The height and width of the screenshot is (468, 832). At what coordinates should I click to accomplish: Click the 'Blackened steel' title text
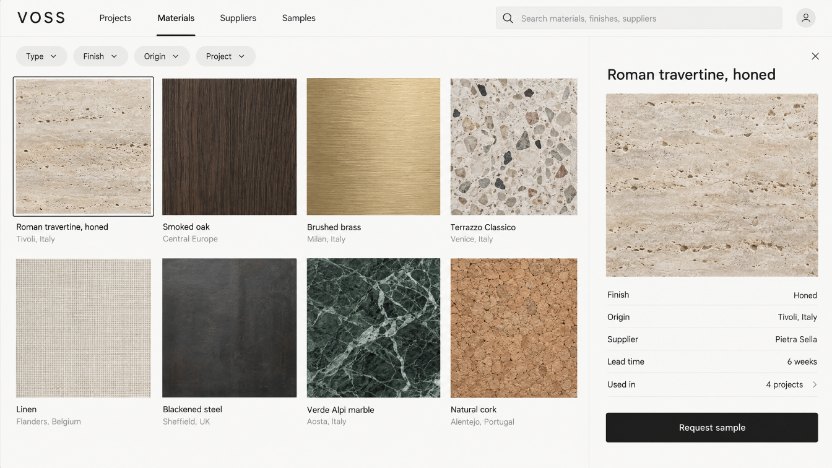pos(192,410)
